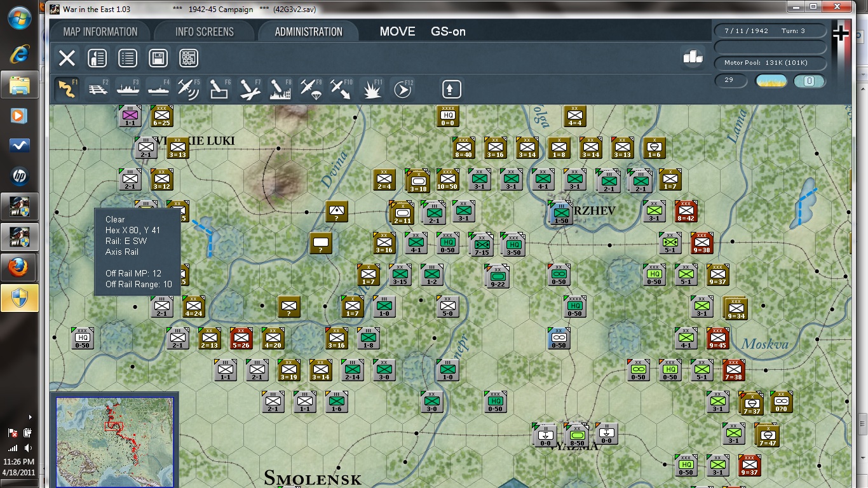Select the 1-50 unit counter at Rzhev
Viewport: 868px width, 488px height.
560,213
